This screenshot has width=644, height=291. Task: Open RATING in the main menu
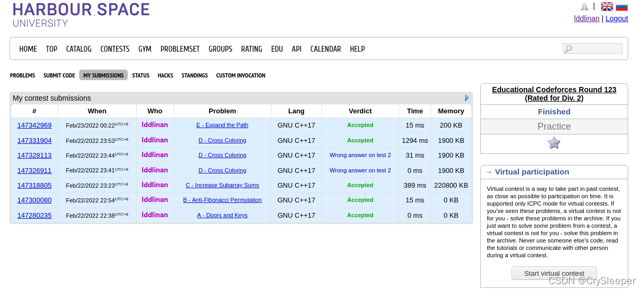[x=252, y=49]
